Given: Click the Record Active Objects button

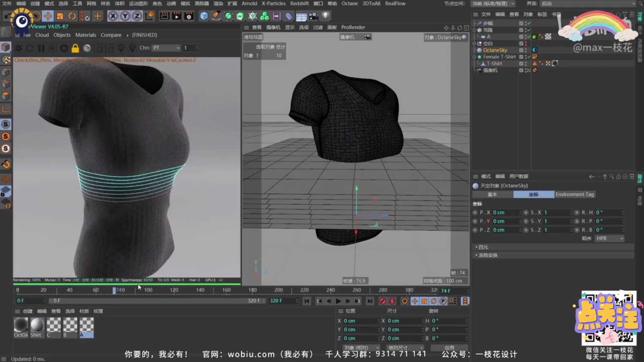Looking at the screenshot, I should (382, 301).
